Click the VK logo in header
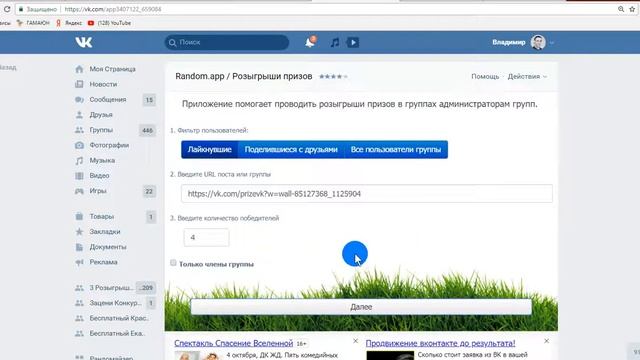 click(84, 42)
